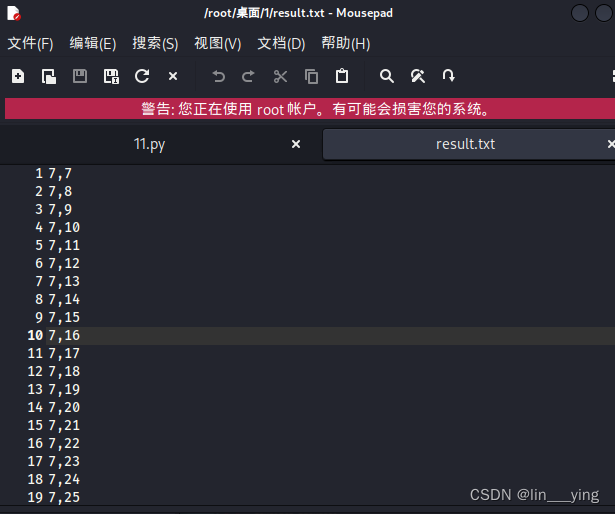
Task: Click the text '7,19' on line 13
Action: pos(64,390)
